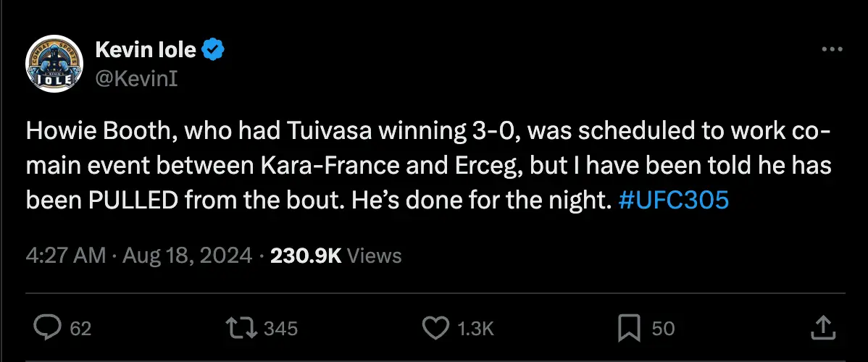Viewport: 868px width, 362px height.
Task: Click the 50 bookmarks count
Action: [663, 329]
